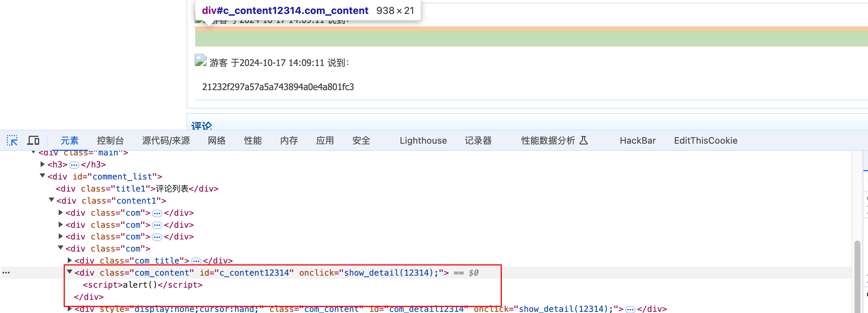
Task: Click the id="comment_list" attribute
Action: pos(115,176)
